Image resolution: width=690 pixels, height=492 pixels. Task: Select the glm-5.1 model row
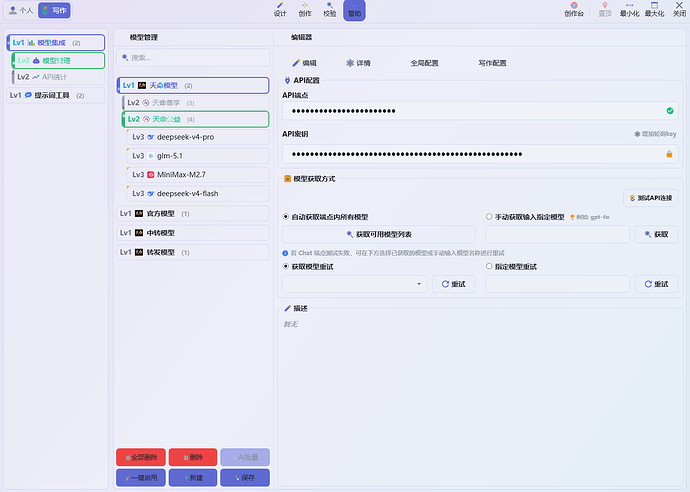[198, 156]
